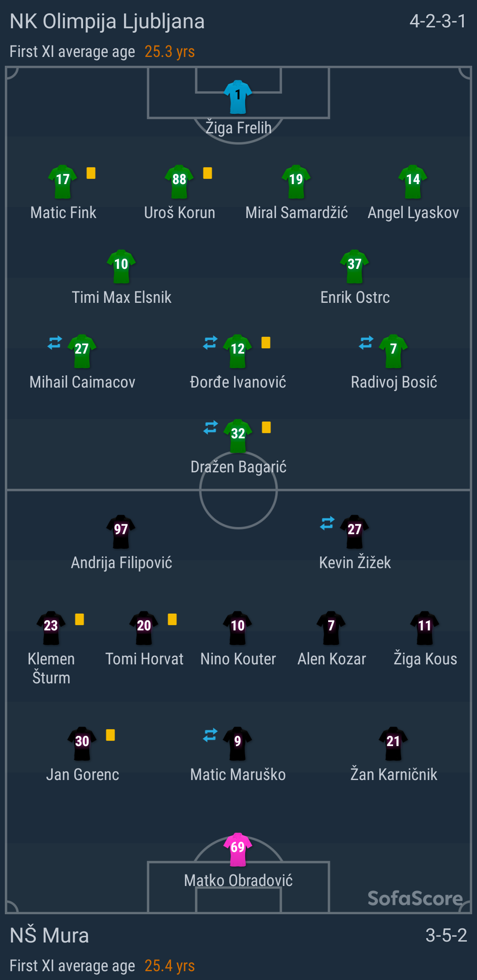Screen dimensions: 477x980
Task: Select Radivoj Bosić's number 7 shirt
Action: tap(394, 351)
